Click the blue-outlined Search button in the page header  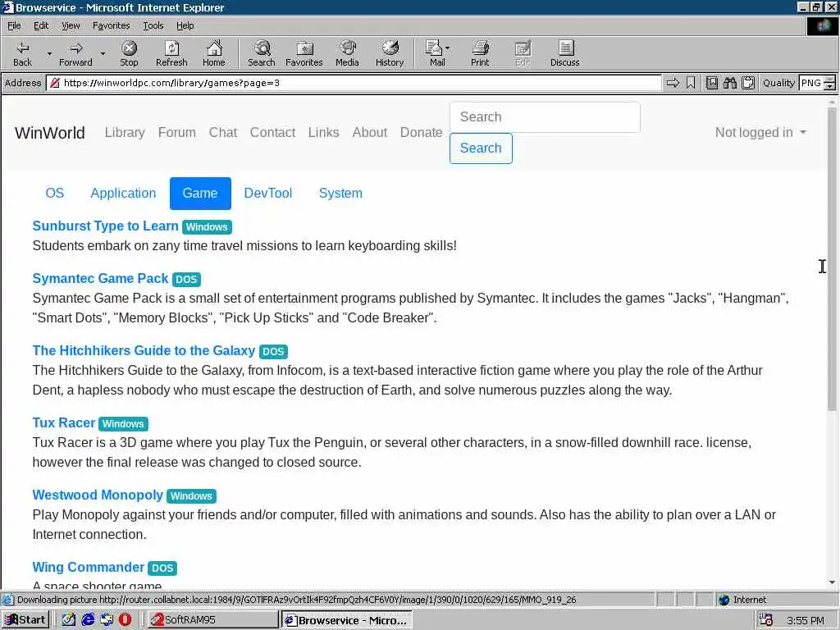click(x=481, y=148)
